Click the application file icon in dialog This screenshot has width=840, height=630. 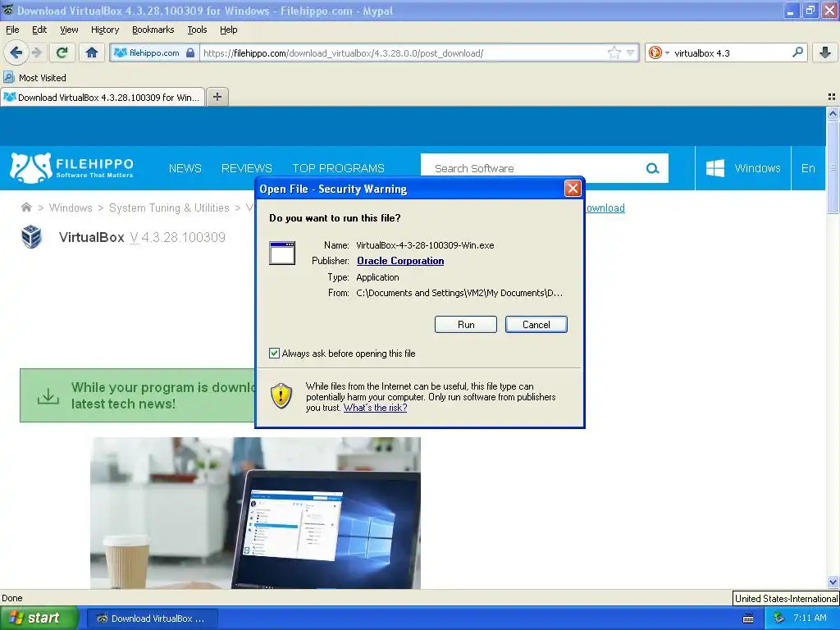tap(282, 253)
